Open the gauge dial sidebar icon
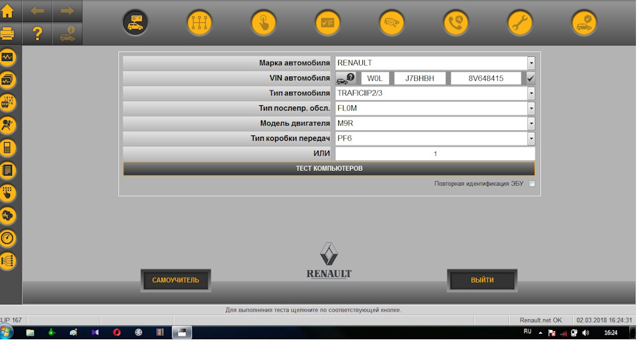 pyautogui.click(x=8, y=238)
